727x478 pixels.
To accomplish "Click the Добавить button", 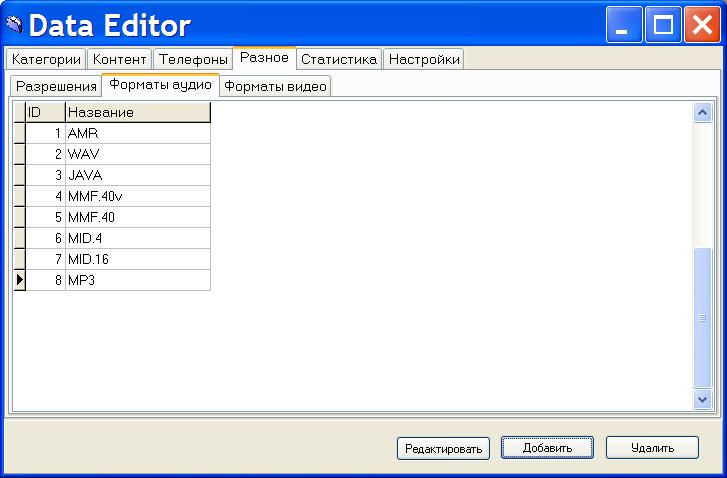I will [548, 448].
